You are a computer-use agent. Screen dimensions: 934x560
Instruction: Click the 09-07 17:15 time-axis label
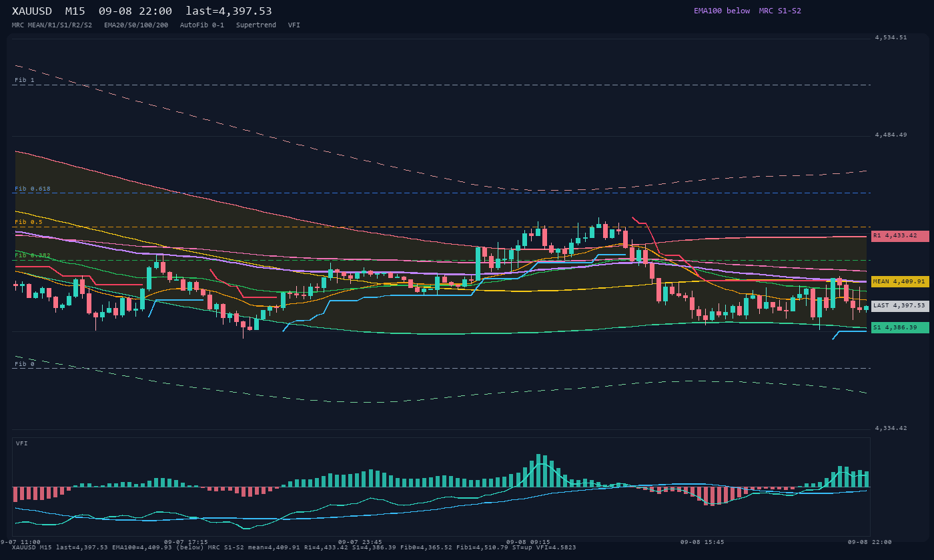(x=185, y=542)
